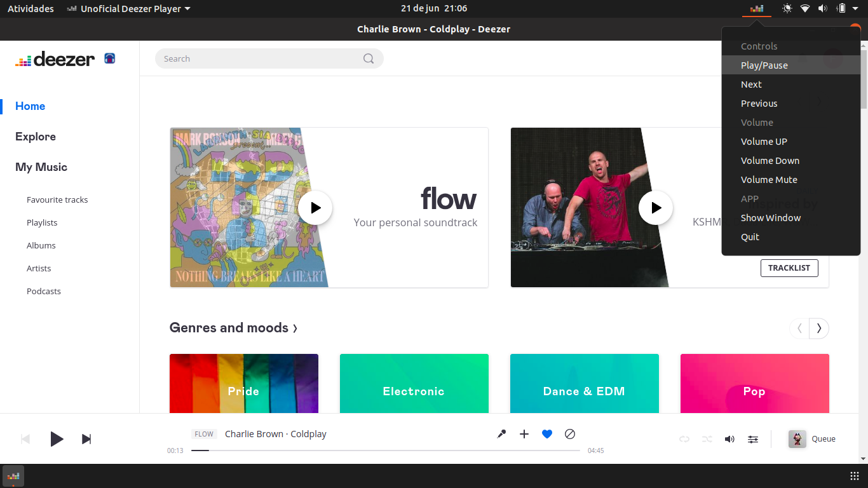Select Next in tray menu
Image resolution: width=868 pixels, height=488 pixels.
pyautogui.click(x=791, y=85)
